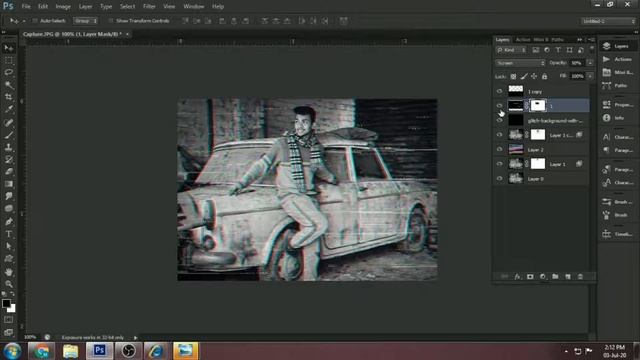Hide the 'Layer 1' layer using its eye
Screen dimensions: 640x360
[499, 164]
